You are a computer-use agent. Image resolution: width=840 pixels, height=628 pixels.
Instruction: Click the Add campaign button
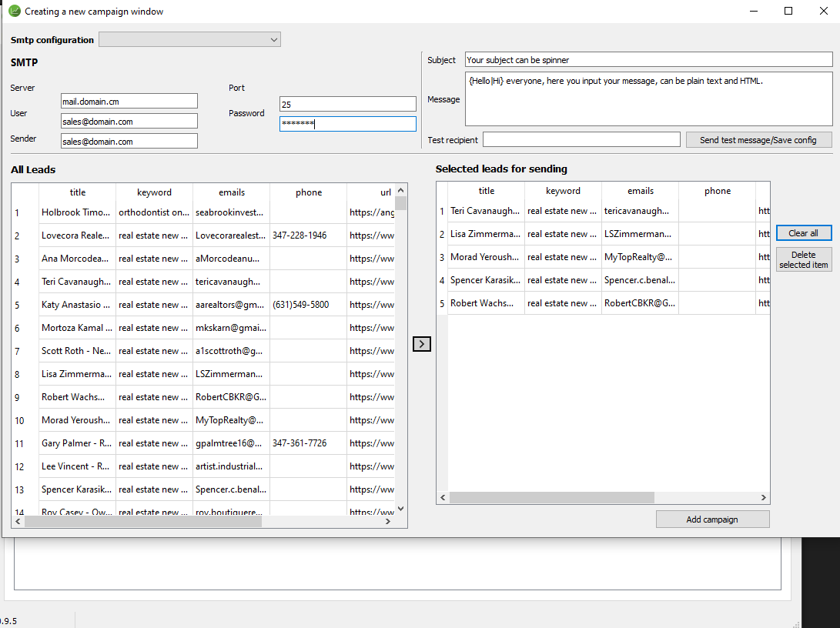[x=712, y=519]
